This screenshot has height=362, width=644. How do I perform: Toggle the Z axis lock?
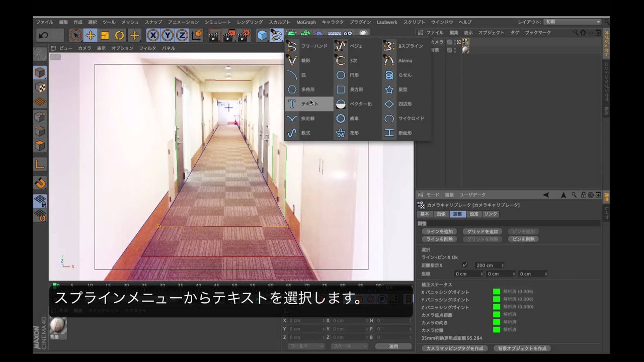(182, 35)
